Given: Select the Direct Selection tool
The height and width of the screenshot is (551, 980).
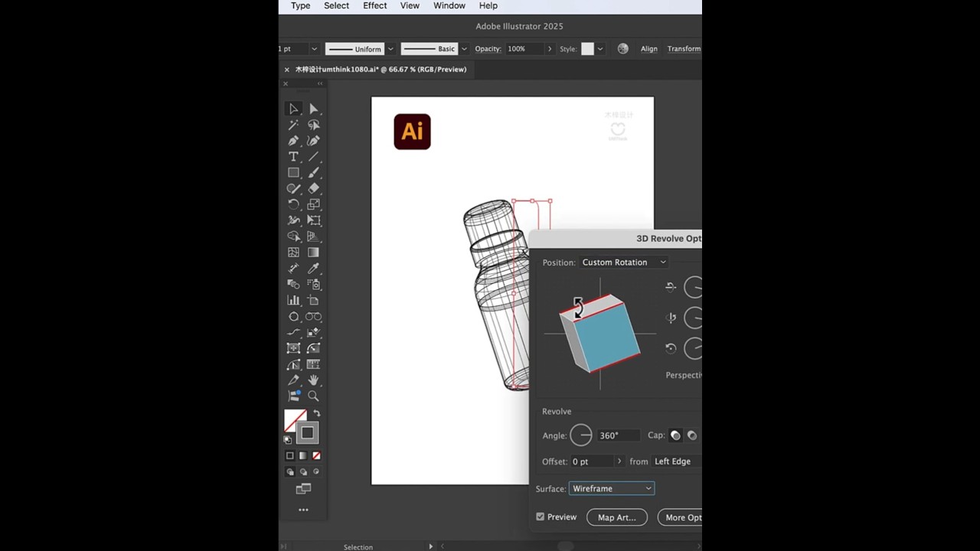Looking at the screenshot, I should (313, 109).
